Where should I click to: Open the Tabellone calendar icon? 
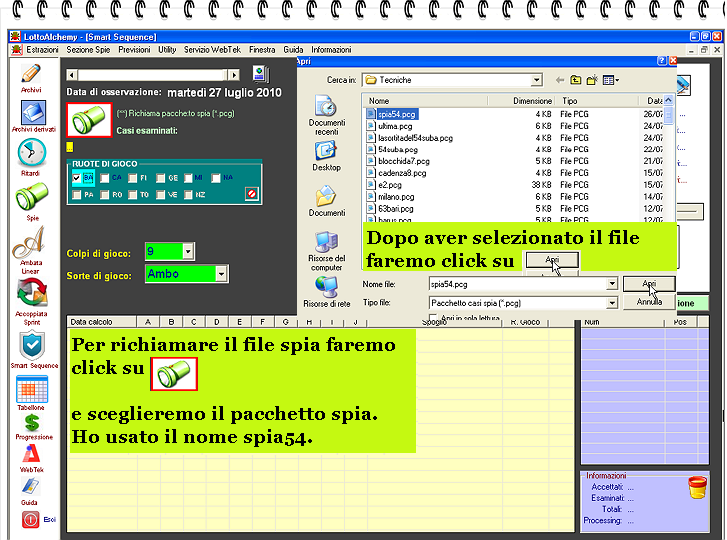click(32, 389)
